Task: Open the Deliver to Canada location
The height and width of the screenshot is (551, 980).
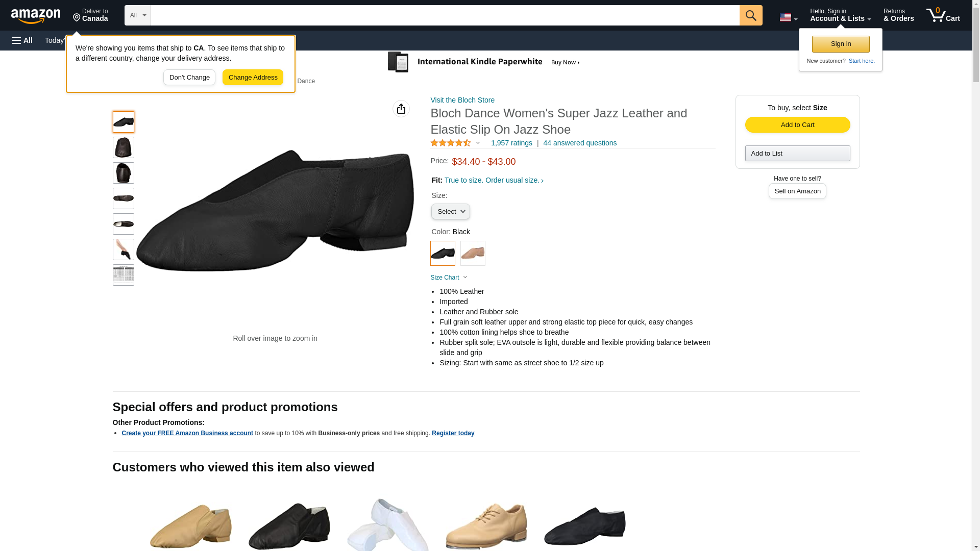Action: [x=90, y=15]
